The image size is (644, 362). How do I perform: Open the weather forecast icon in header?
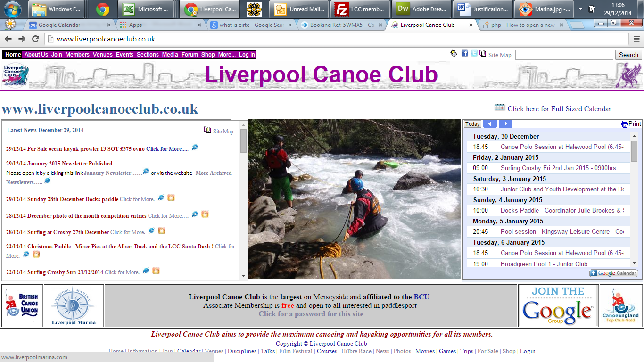pos(454,53)
